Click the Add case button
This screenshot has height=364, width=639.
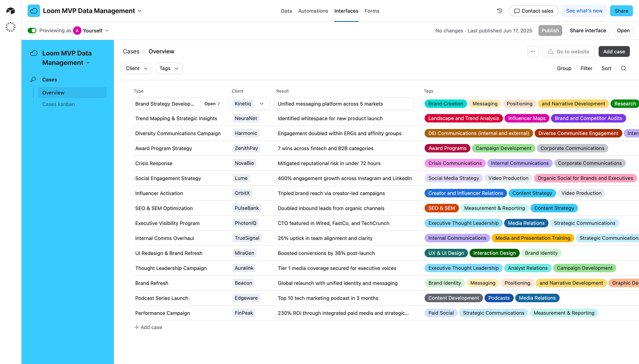tap(614, 51)
